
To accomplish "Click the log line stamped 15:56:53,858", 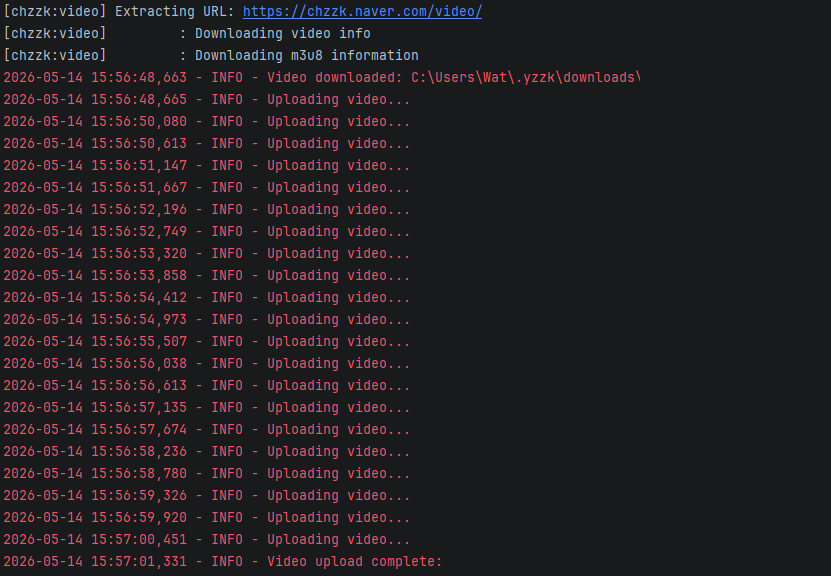I will [x=207, y=275].
